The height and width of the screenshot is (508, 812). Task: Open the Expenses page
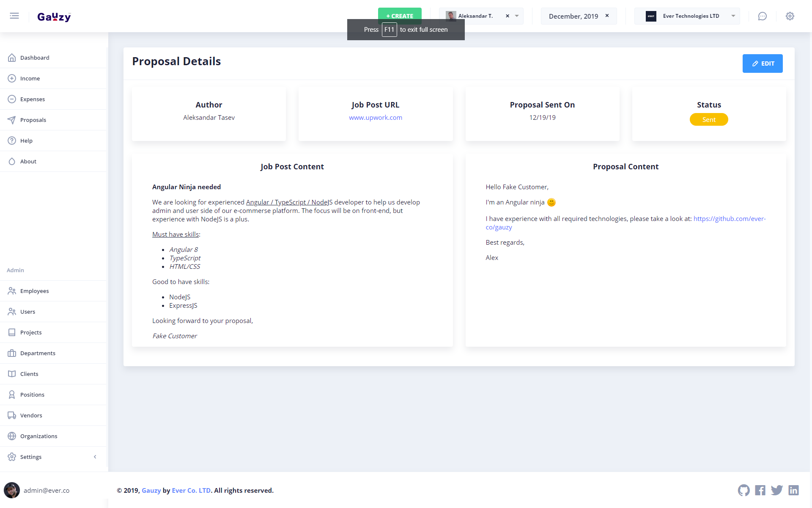coord(33,99)
